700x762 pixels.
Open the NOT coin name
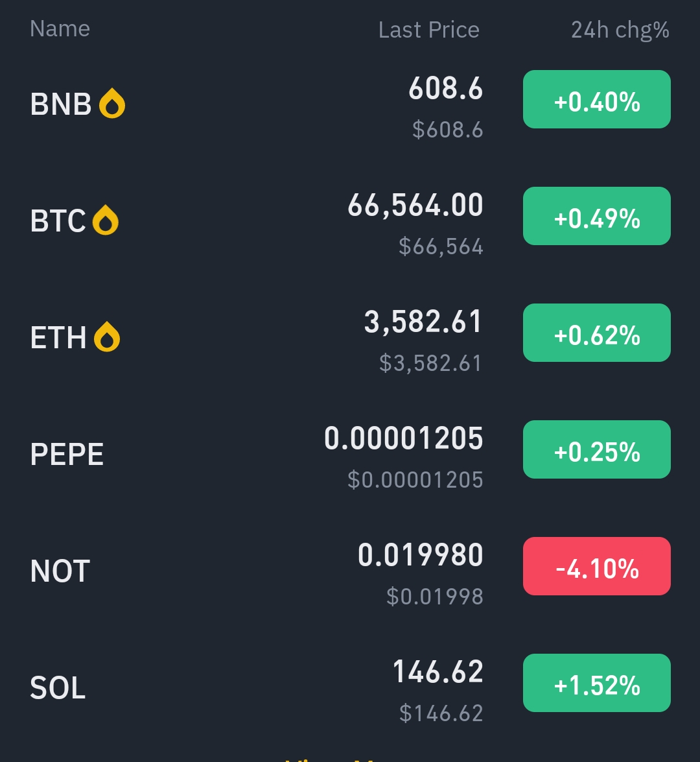click(x=60, y=571)
